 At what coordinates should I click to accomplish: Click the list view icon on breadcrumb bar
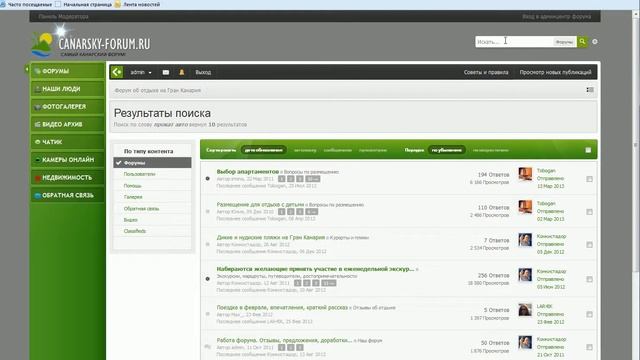[590, 90]
